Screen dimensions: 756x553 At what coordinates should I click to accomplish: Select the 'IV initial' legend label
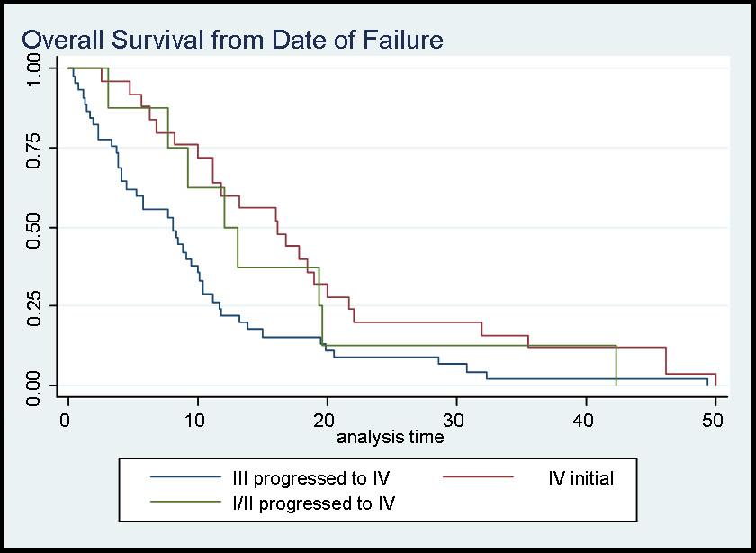tap(580, 477)
